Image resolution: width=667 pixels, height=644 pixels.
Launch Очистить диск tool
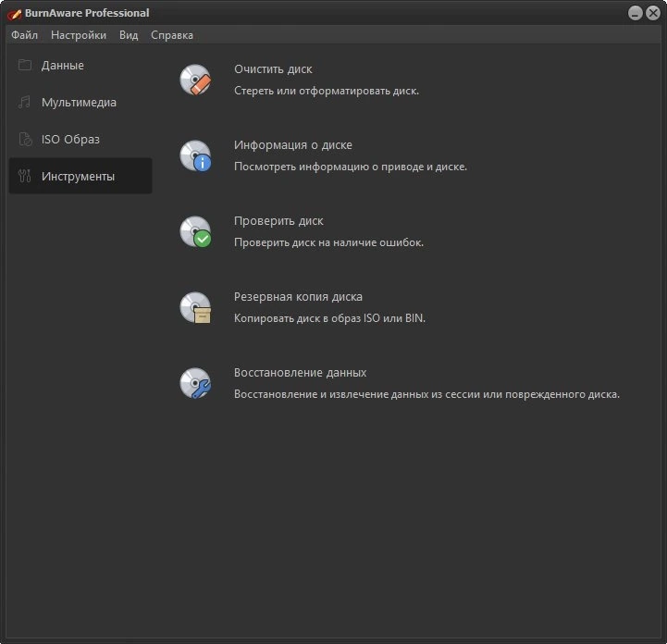[x=273, y=68]
